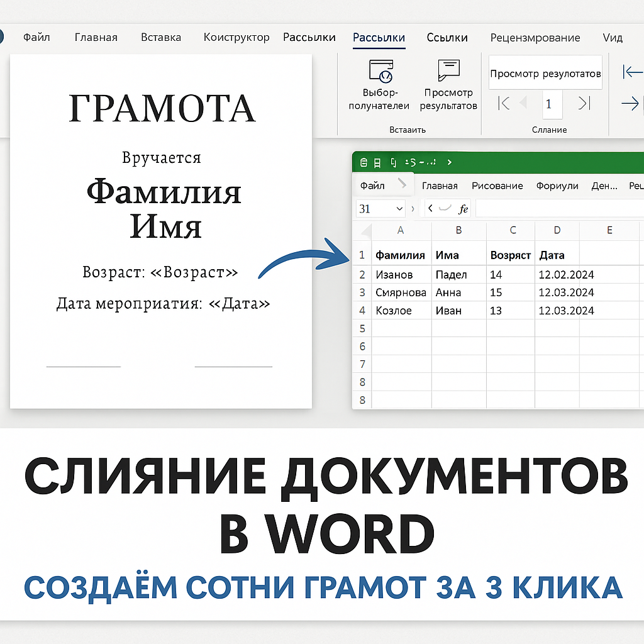Click the Просмотр результатов speech-bubble icon
Screen dimensions: 644x644
click(x=448, y=70)
